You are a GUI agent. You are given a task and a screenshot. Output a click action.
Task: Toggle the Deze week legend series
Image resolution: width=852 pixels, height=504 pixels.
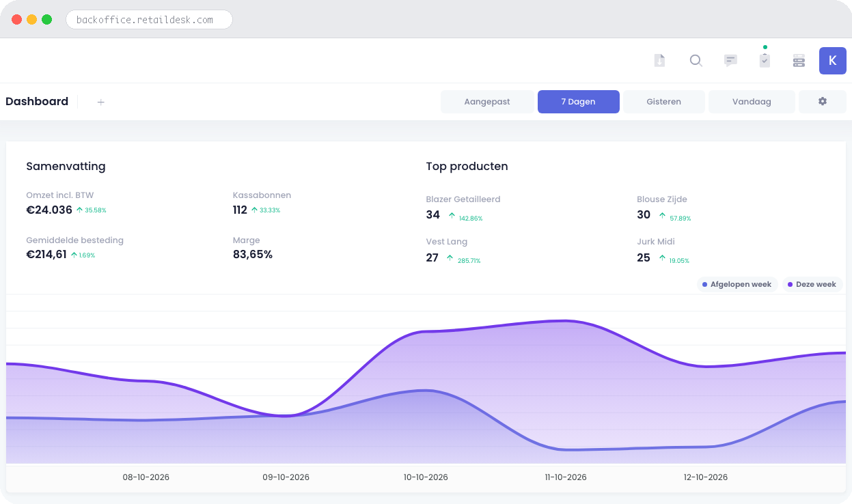[x=812, y=284]
